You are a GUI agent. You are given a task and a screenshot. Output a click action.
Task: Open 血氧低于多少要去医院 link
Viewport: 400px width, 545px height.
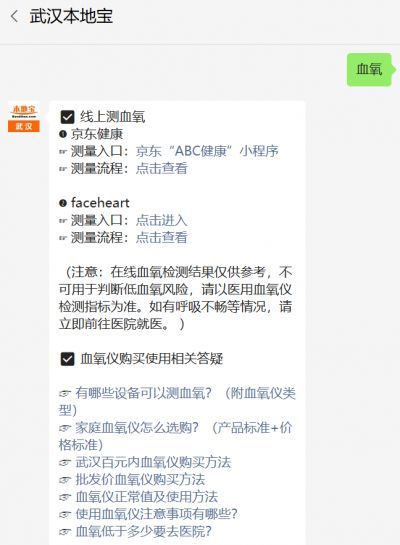click(x=144, y=531)
